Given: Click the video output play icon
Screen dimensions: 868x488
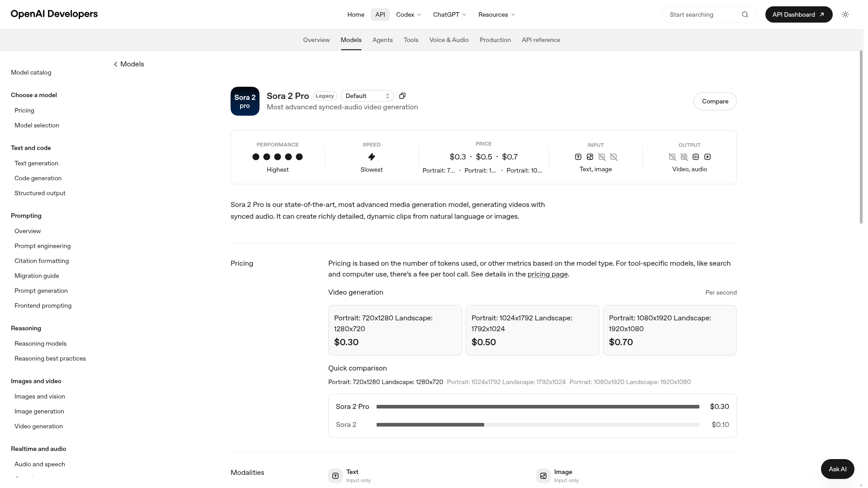Looking at the screenshot, I should [708, 157].
